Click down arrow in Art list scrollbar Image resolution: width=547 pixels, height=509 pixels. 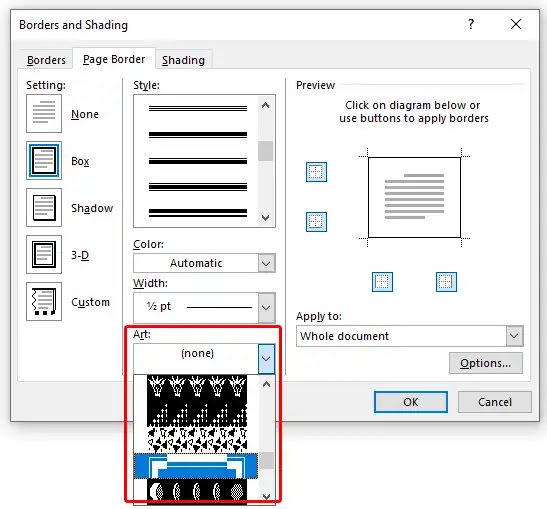(267, 496)
